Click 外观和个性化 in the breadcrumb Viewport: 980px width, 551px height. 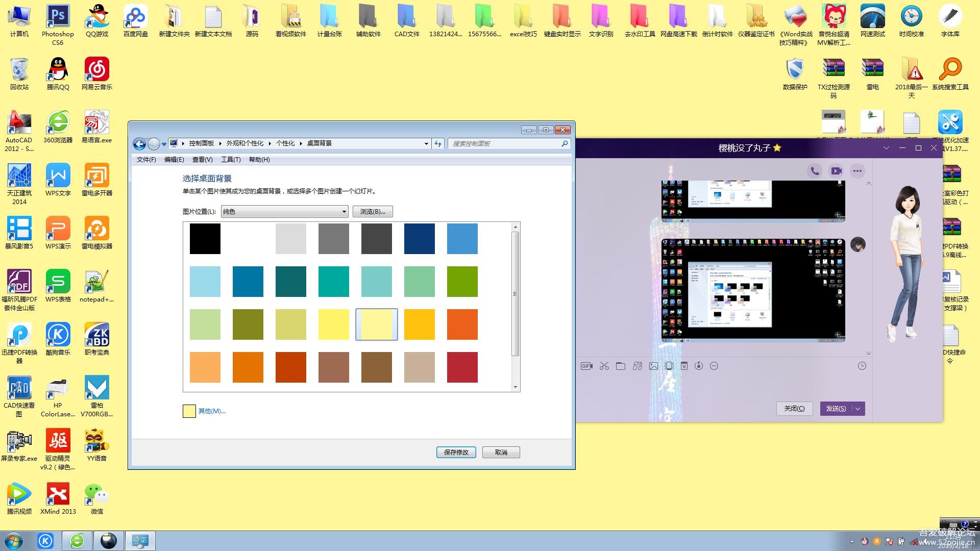(245, 144)
